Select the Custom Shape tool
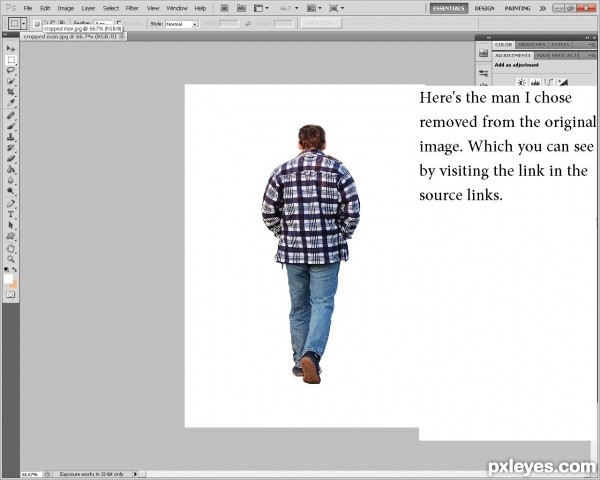Image resolution: width=600 pixels, height=480 pixels. [x=11, y=236]
